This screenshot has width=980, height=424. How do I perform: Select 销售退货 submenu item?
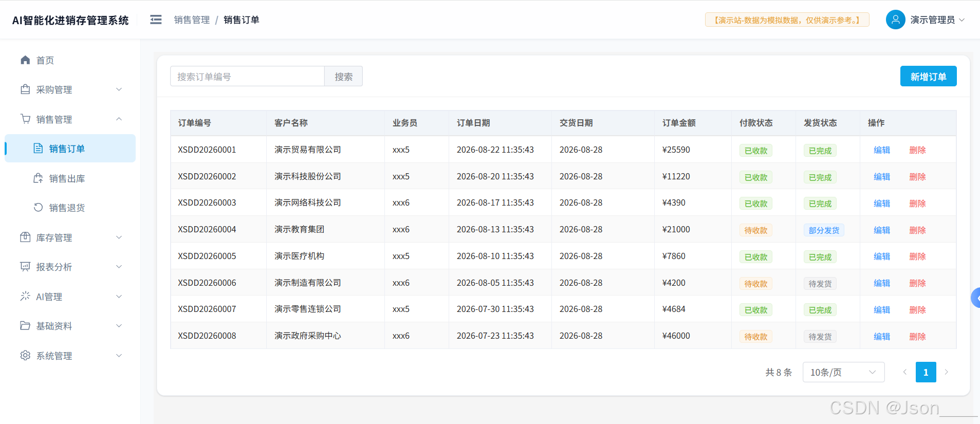coord(70,208)
